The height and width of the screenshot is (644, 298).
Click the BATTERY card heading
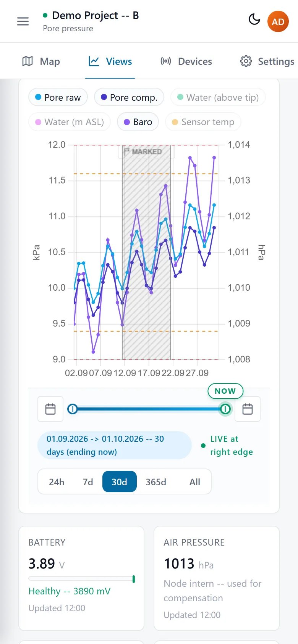[47, 542]
